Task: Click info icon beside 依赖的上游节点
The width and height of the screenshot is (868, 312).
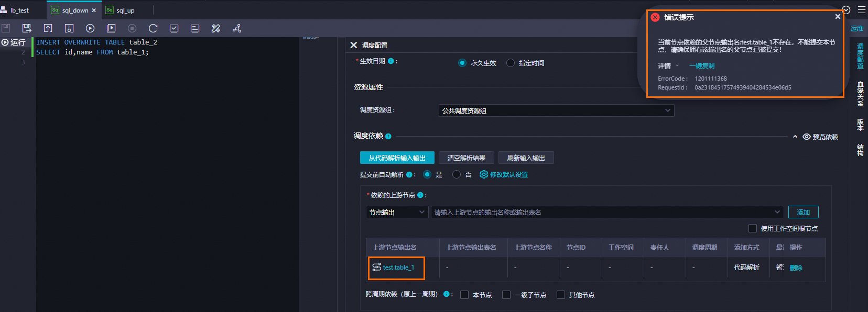Action: point(420,195)
